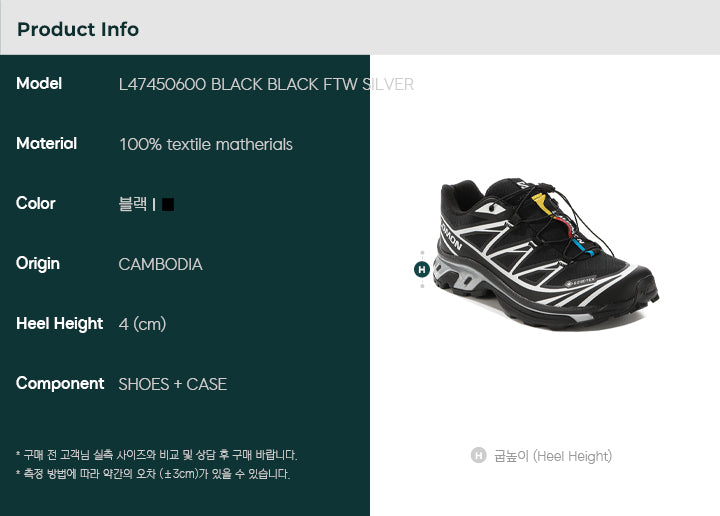
Task: Click the Model label
Action: 39,84
